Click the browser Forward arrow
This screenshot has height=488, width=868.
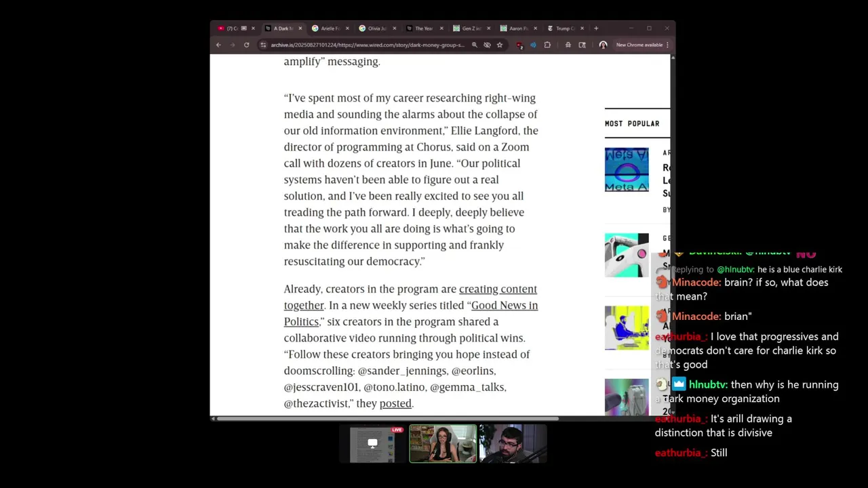(232, 45)
